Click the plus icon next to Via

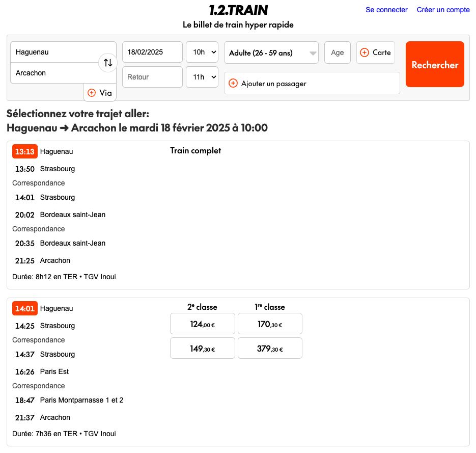92,93
